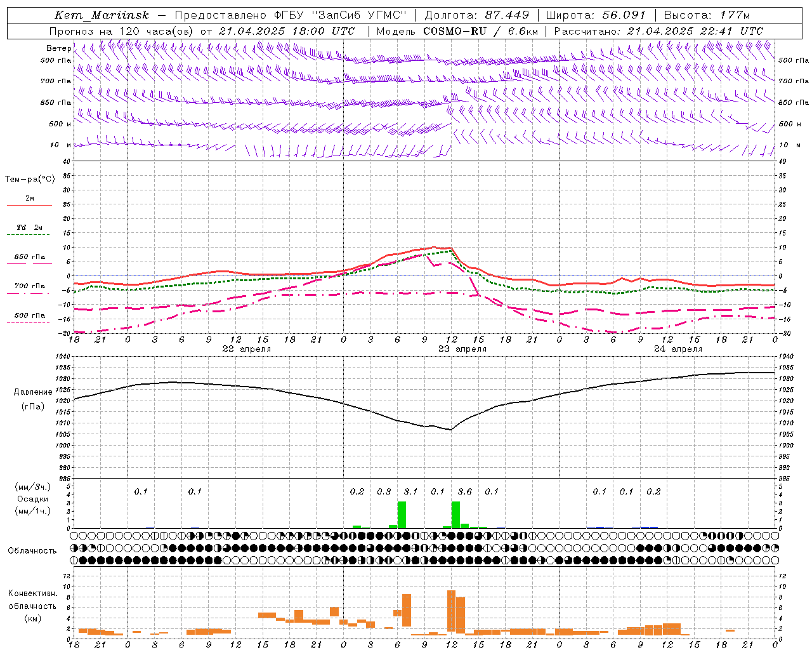The image size is (812, 650).
Task: Click the '(км)' unit label under convective cloudiness
Action: point(32,618)
